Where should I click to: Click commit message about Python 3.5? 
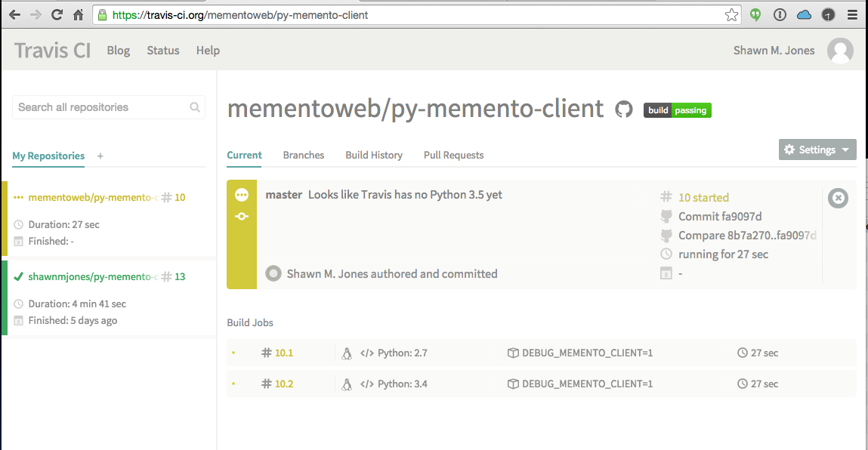405,195
